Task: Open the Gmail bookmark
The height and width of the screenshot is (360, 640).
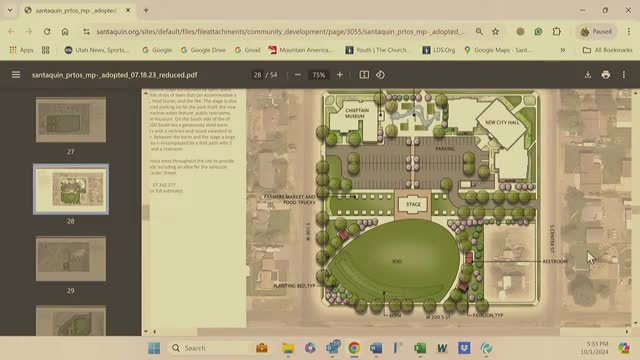Action: point(248,50)
